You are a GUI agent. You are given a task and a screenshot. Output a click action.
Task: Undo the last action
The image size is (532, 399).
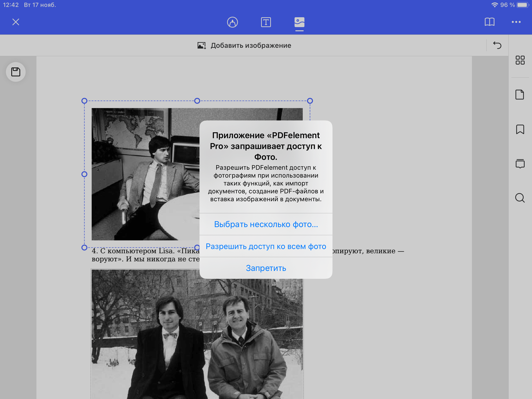point(497,45)
